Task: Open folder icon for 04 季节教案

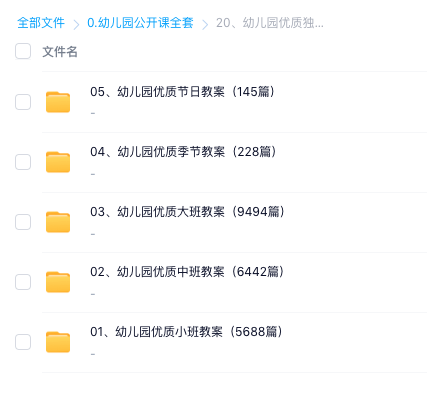Action: (58, 162)
